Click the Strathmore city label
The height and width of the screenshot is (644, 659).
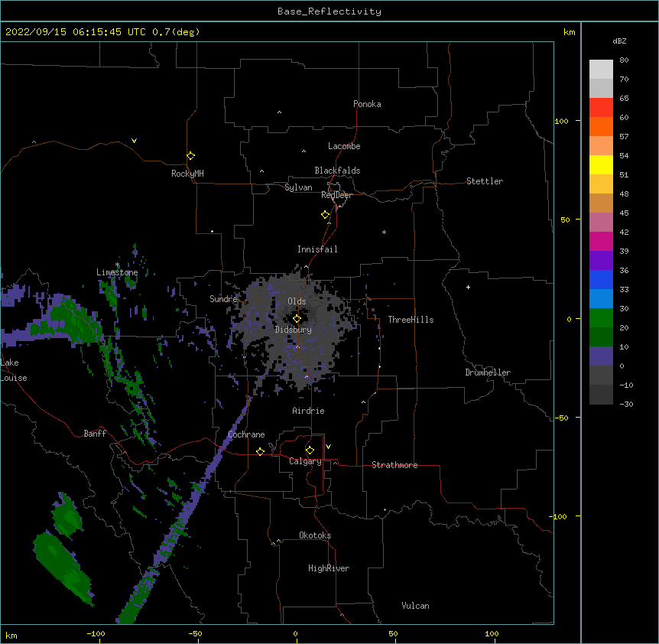tap(394, 465)
